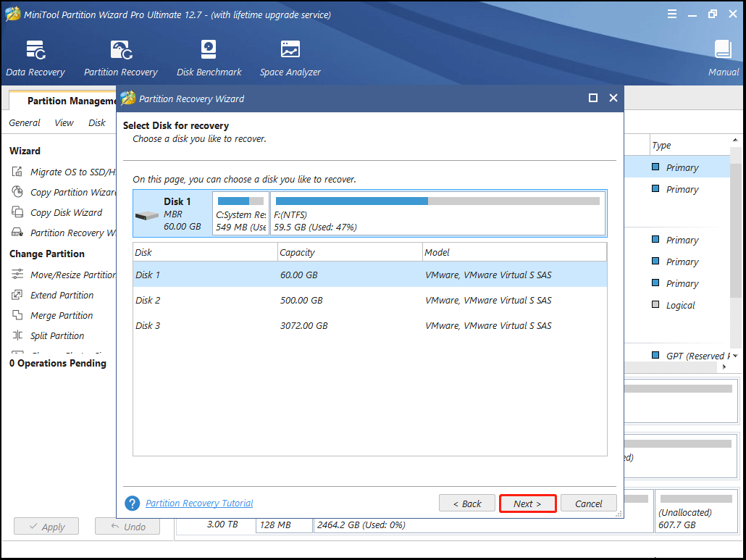Click the Disk 1 hard drive icon

146,216
